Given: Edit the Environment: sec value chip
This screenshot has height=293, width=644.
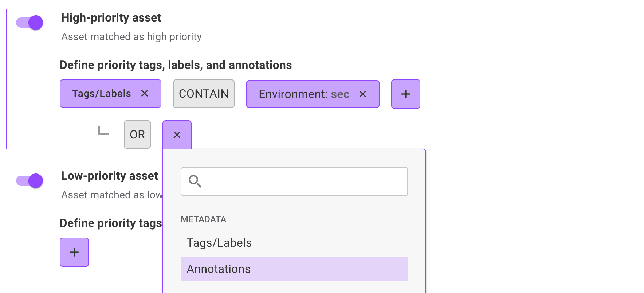Looking at the screenshot, I should pyautogui.click(x=304, y=94).
